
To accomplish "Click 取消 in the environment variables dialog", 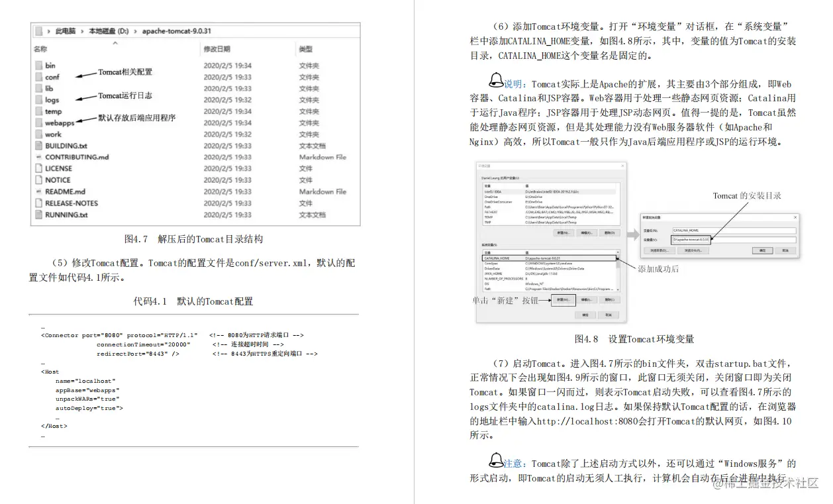I will 609,315.
